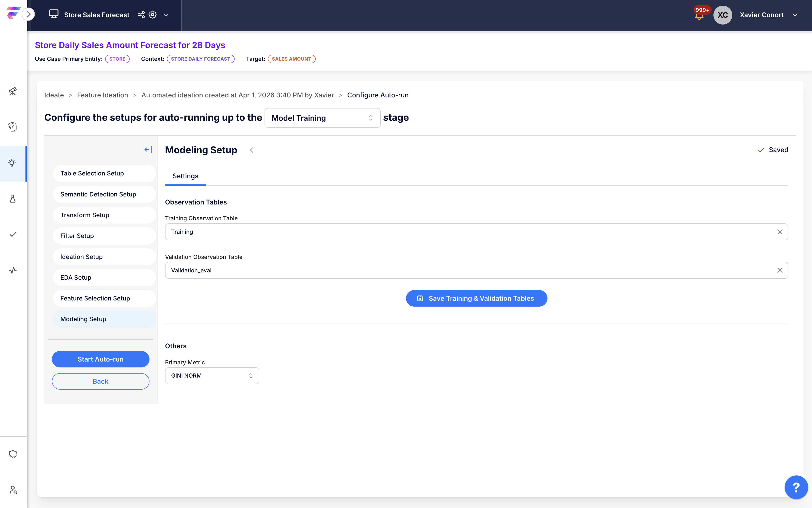This screenshot has width=812, height=508.
Task: Select the checkmark icon in the left sidebar
Action: point(13,234)
